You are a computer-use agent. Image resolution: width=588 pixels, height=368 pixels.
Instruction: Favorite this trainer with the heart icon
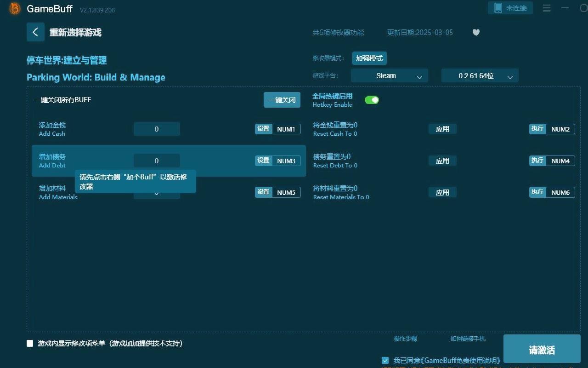tap(476, 32)
